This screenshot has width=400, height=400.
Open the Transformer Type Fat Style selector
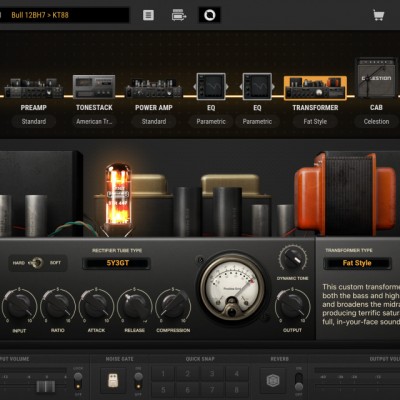pyautogui.click(x=357, y=263)
